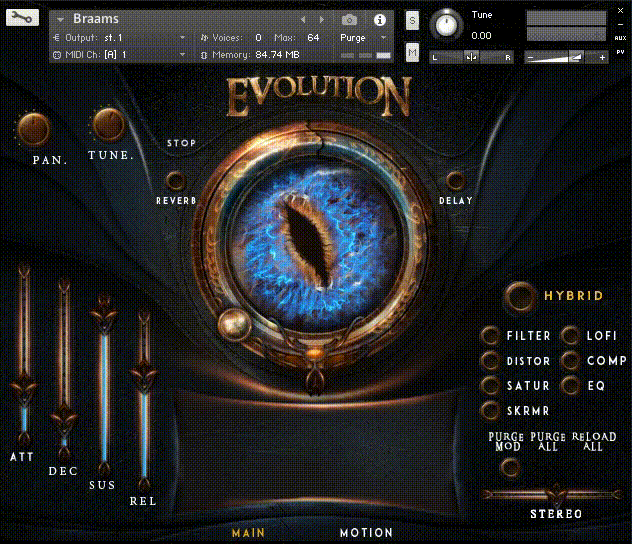The image size is (632, 544).
Task: Click the STOP button
Action: (x=181, y=143)
